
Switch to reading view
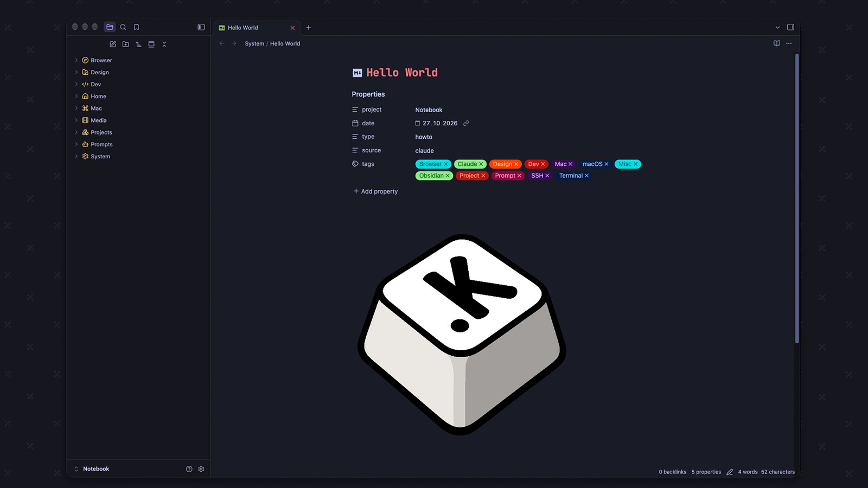777,43
